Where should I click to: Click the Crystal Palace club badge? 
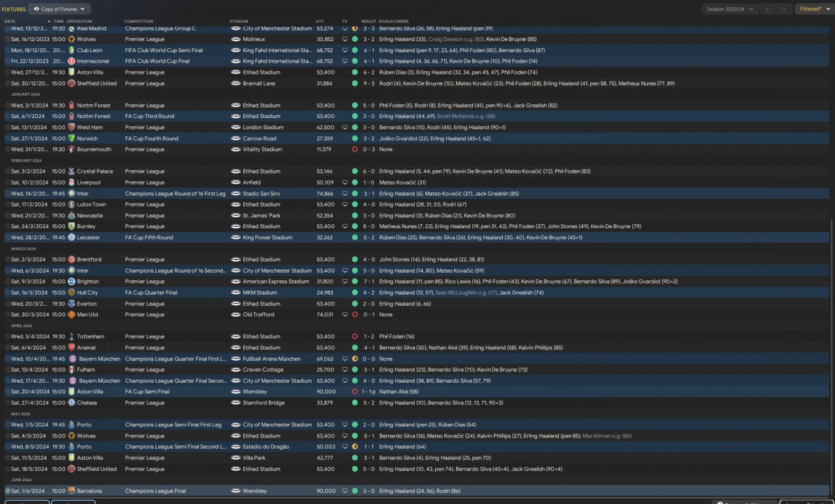click(x=71, y=171)
